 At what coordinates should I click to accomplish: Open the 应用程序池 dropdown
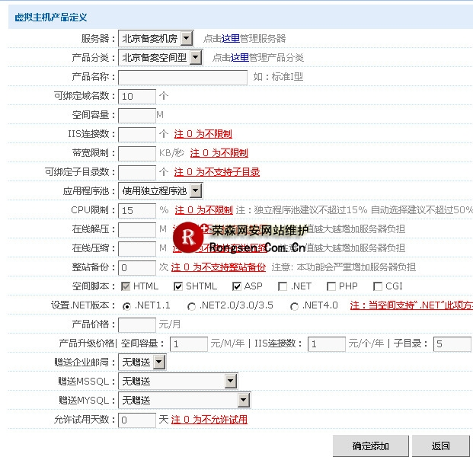pyautogui.click(x=195, y=190)
